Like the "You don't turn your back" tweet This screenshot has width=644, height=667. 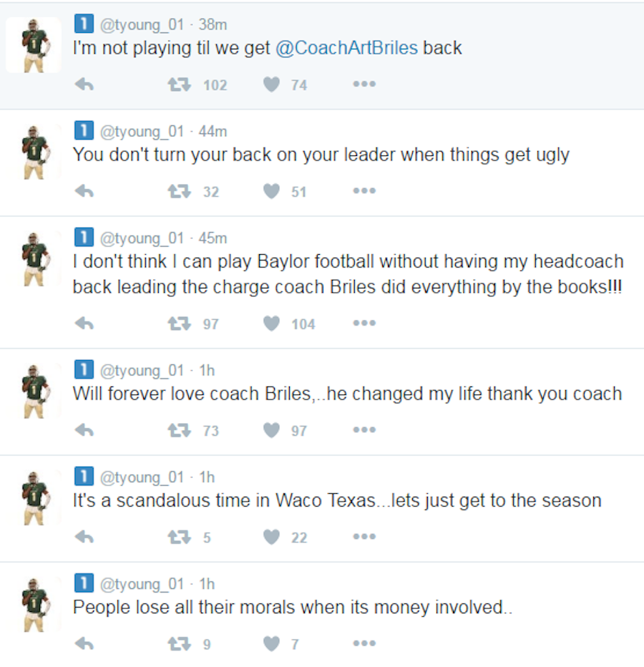pos(271,192)
